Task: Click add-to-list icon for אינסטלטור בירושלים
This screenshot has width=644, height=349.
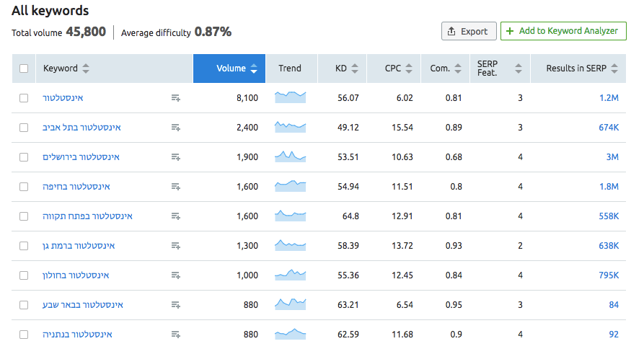Action: coord(176,157)
